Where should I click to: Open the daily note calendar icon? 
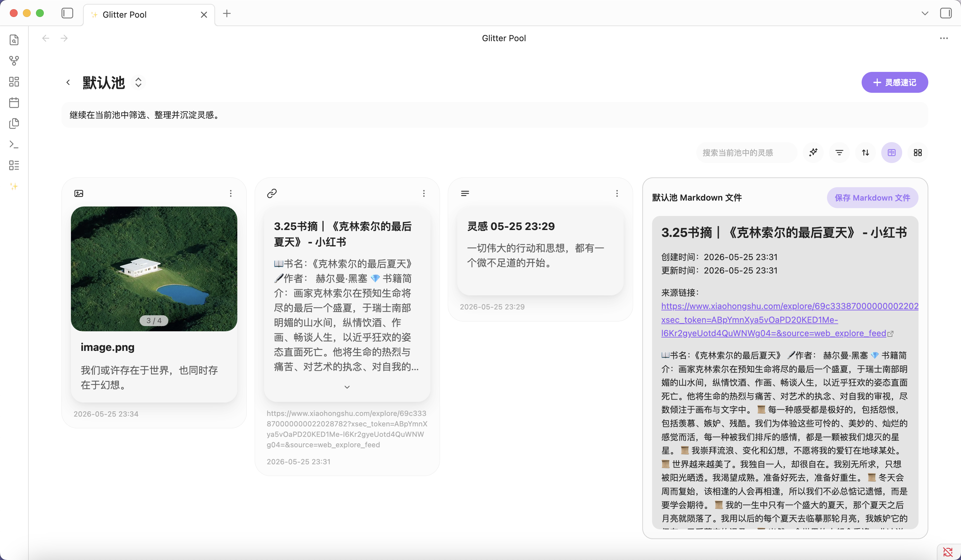click(14, 103)
